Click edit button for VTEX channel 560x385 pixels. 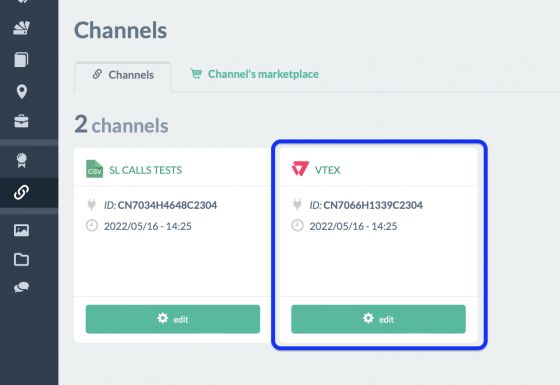tap(378, 319)
